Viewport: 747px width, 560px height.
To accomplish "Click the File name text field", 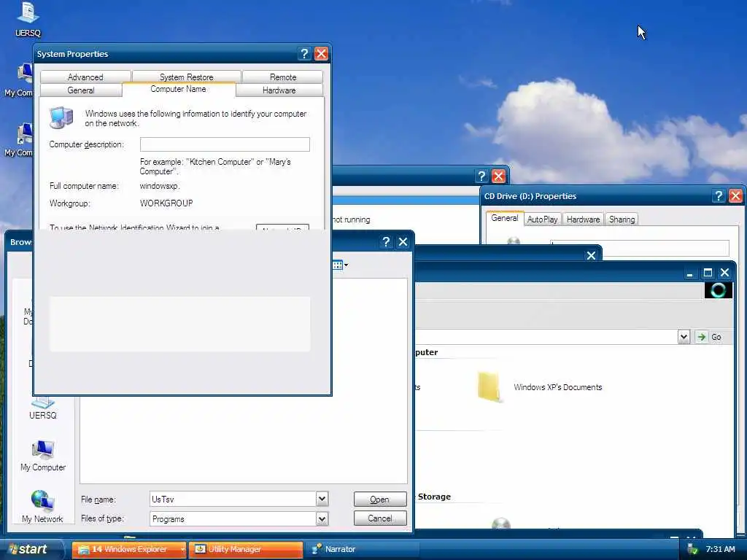I will click(233, 499).
